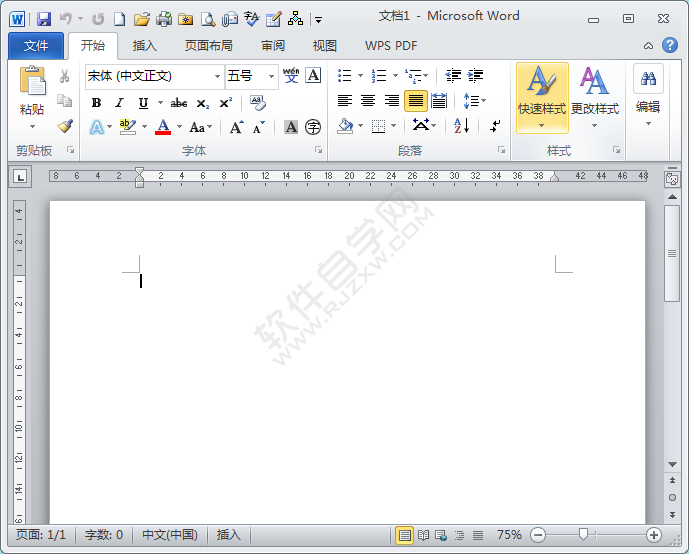This screenshot has width=689, height=554.
Task: Apply the red font color button
Action: pos(163,127)
